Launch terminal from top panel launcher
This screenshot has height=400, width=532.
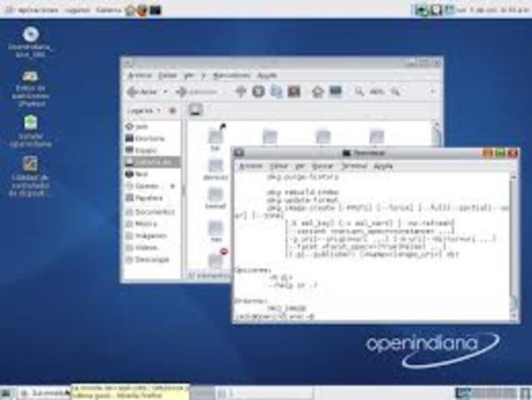click(155, 10)
